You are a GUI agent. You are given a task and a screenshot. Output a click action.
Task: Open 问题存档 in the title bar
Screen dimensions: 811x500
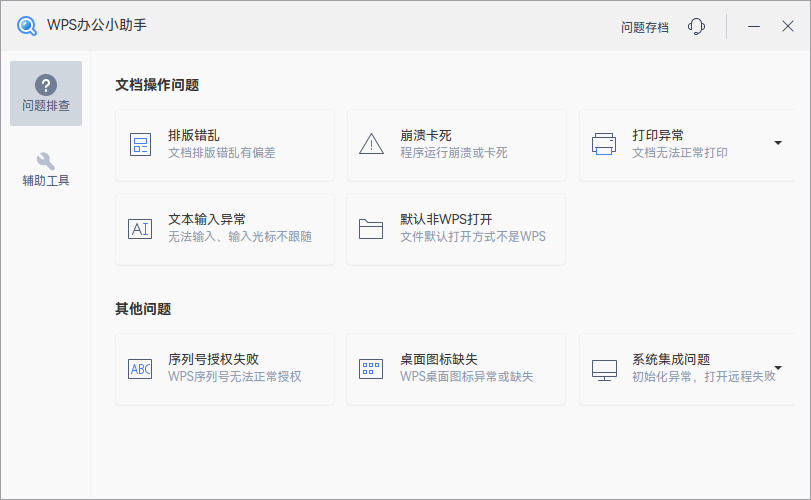(645, 27)
